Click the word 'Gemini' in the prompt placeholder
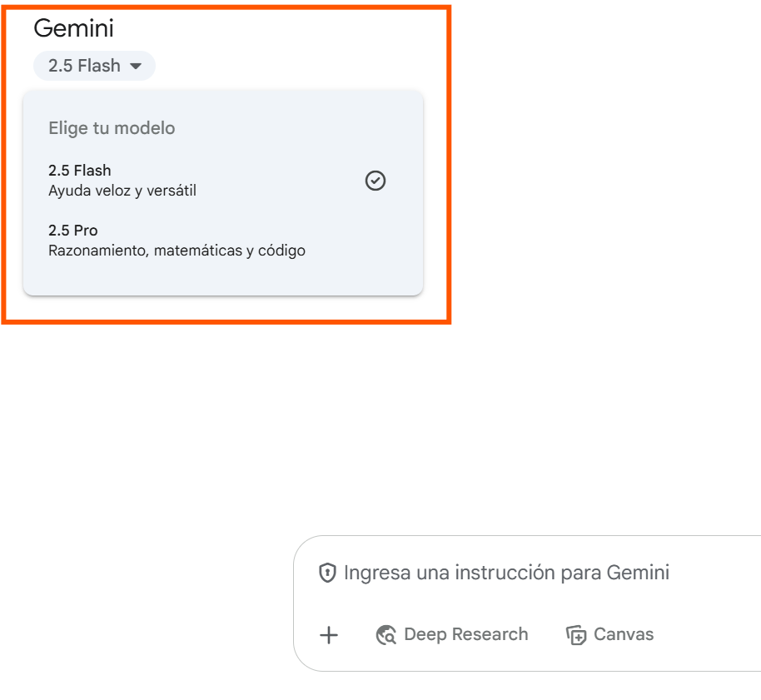This screenshot has width=761, height=700. (x=638, y=573)
